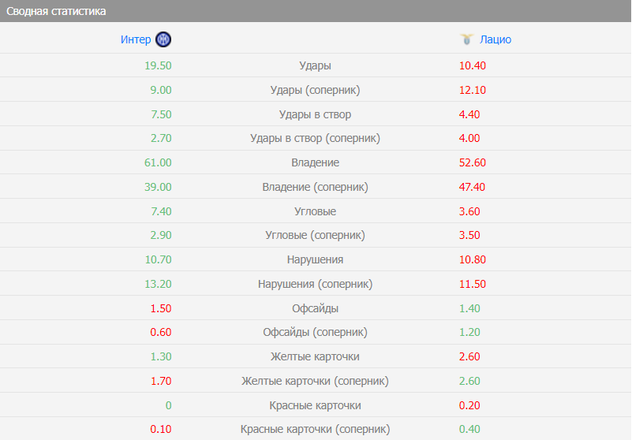Select the Владение row label

click(x=315, y=162)
